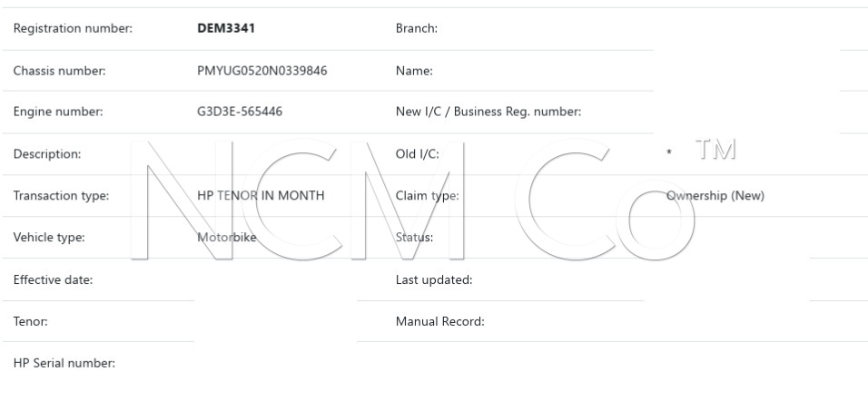
Task: Click the Last updated label
Action: (434, 279)
